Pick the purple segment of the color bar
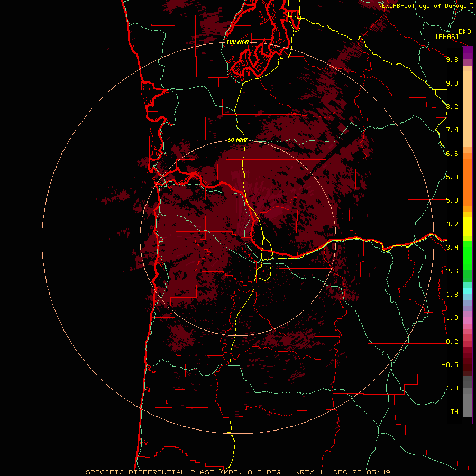This screenshot has height=476, width=476. 467,53
